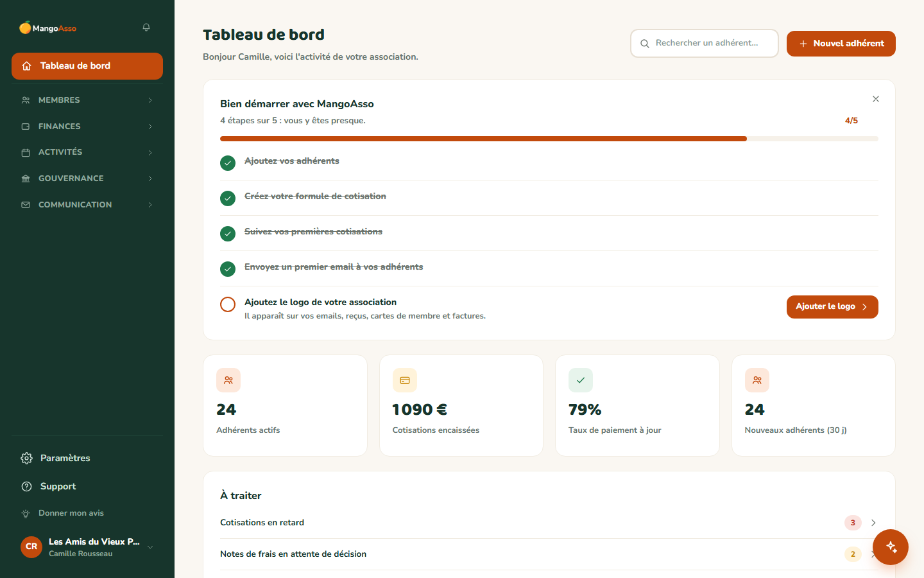Click the Adhérents actifs card icon
924x578 pixels.
pyautogui.click(x=228, y=380)
